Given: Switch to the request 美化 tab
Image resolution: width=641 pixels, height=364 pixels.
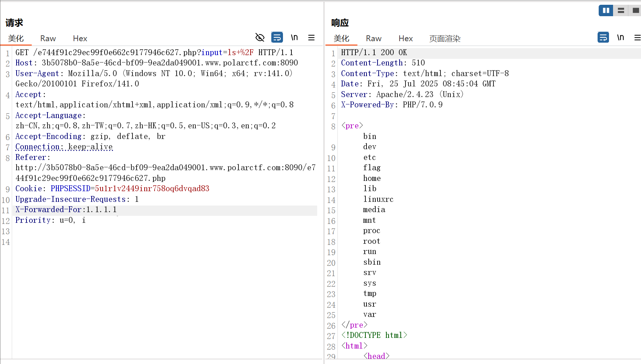Looking at the screenshot, I should 16,39.
